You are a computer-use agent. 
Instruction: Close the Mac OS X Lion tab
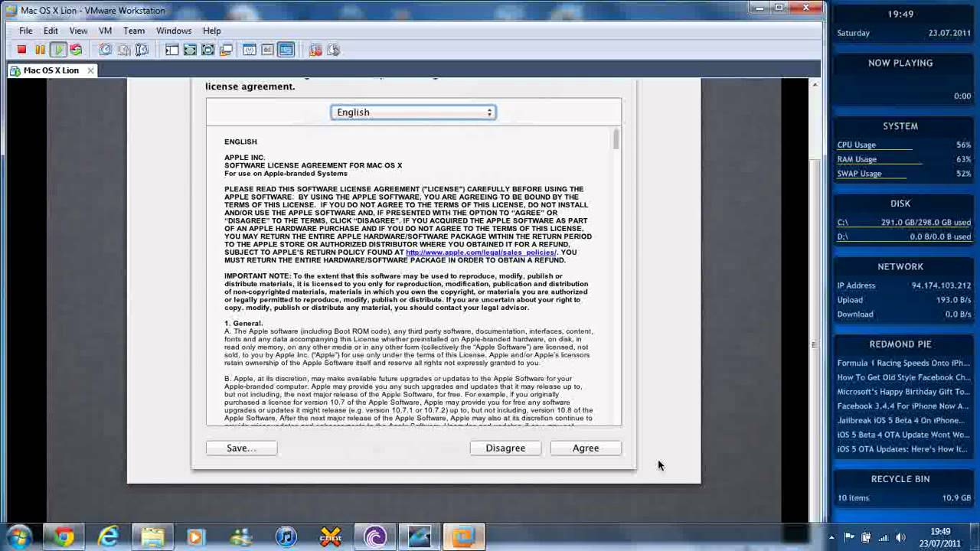tap(90, 70)
